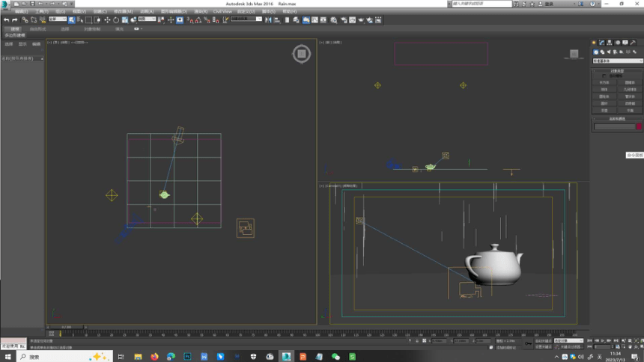Open the selection filter dropdown
Viewport: 644px width, 362px height.
[58, 19]
